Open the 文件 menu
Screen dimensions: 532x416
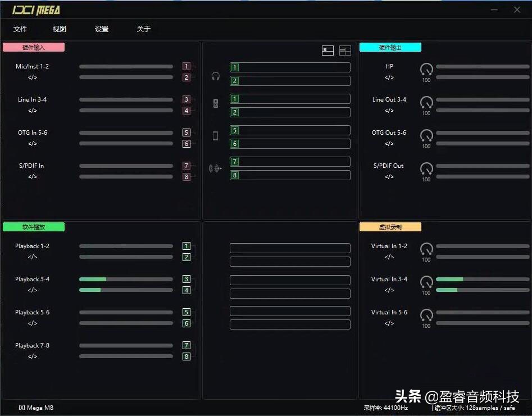20,29
